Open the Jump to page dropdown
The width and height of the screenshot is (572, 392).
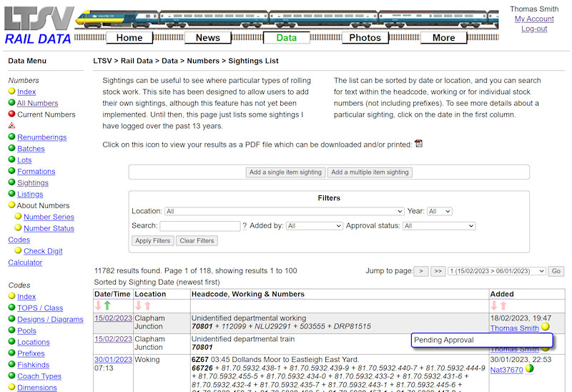496,271
